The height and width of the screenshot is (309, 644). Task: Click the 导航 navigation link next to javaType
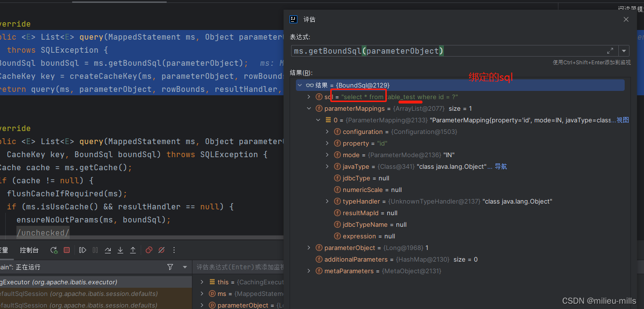tap(501, 166)
